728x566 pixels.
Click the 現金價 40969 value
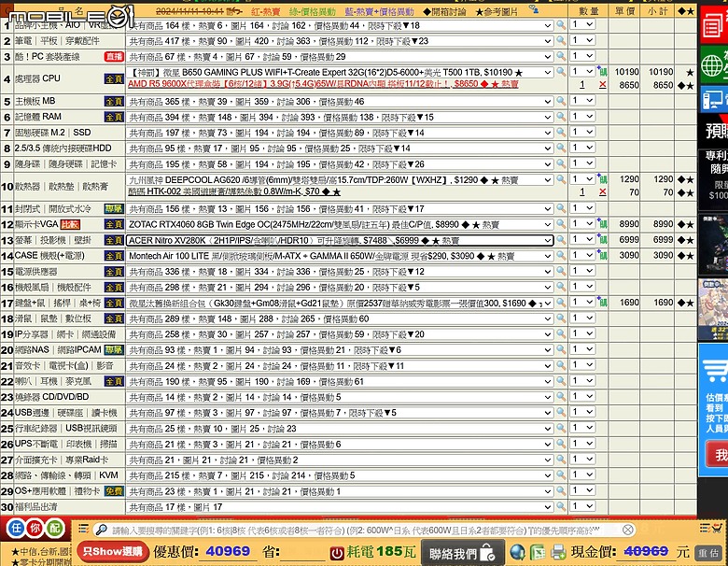(646, 551)
